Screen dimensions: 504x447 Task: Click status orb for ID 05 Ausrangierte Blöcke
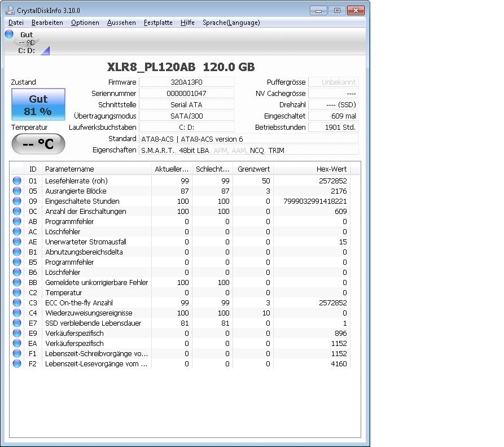click(17, 191)
